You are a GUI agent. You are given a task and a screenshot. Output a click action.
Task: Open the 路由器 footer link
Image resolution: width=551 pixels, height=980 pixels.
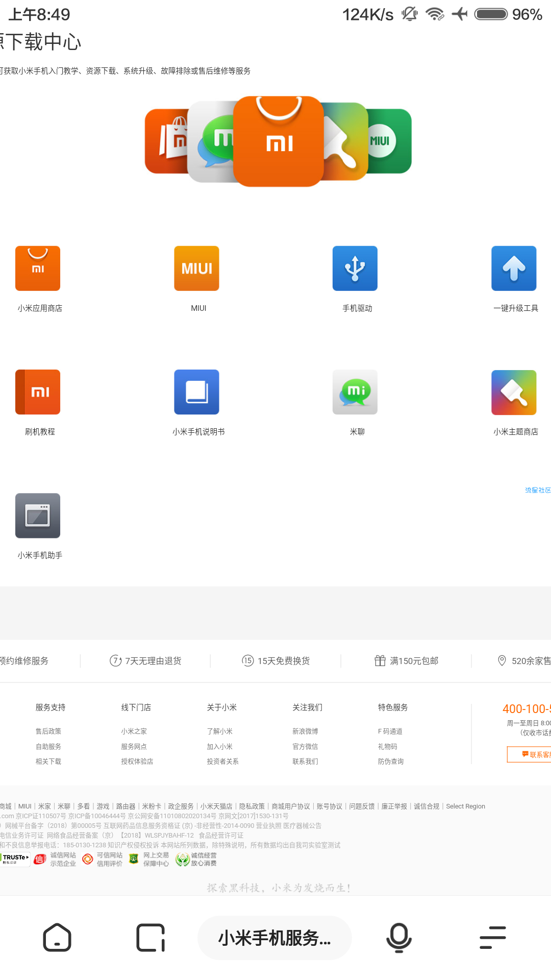tap(126, 806)
